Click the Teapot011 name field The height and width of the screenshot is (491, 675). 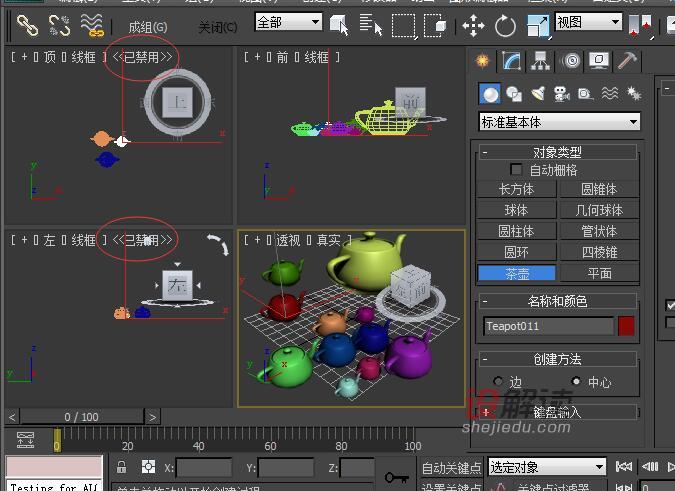[549, 326]
